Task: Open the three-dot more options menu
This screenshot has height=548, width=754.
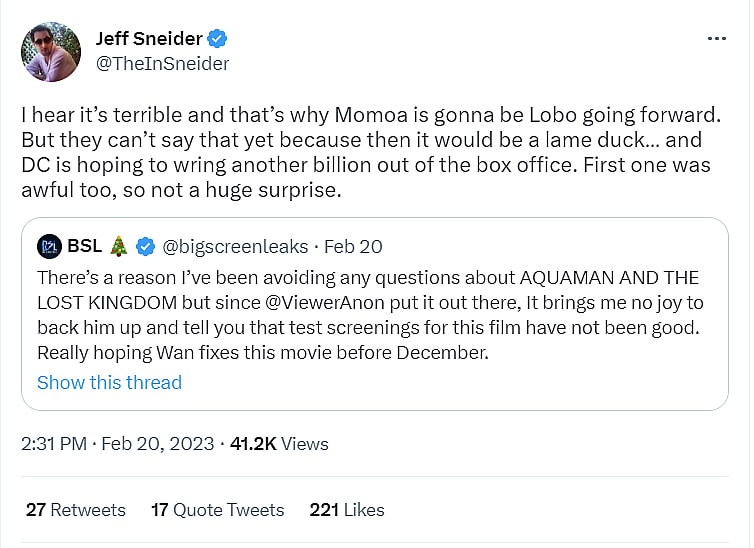Action: (716, 38)
